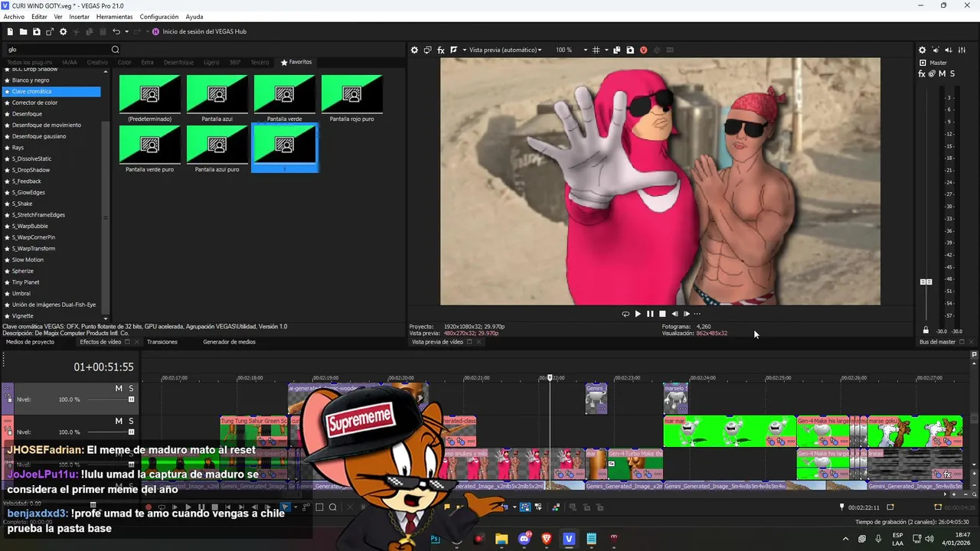Click the timeline playhead marker at 00:02:22:00
This screenshot has height=551, width=980.
[x=550, y=378]
